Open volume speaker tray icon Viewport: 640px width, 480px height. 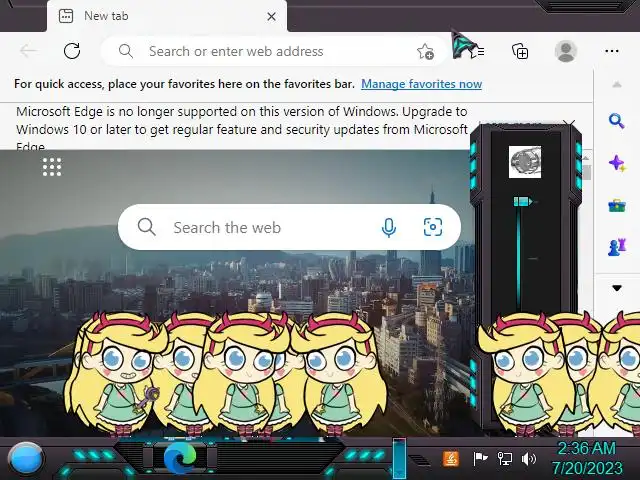529,459
